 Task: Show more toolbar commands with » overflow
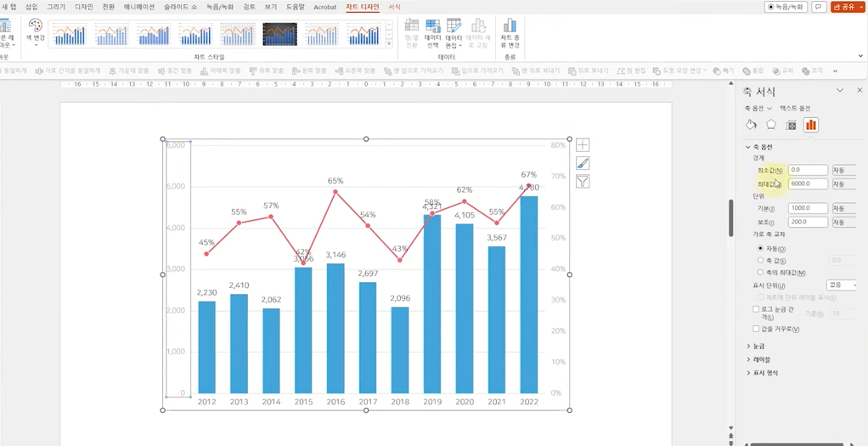[835, 71]
